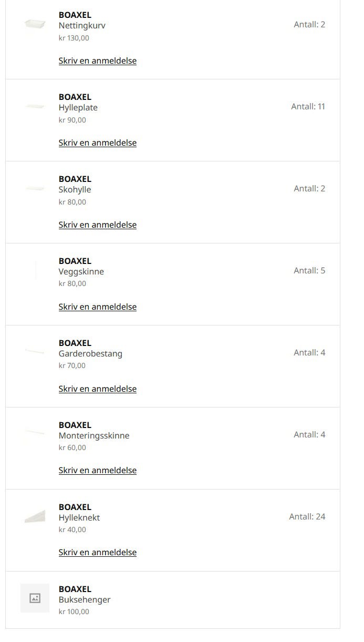Write a review for Nettingkurv
The width and height of the screenshot is (364, 642).
(x=97, y=60)
